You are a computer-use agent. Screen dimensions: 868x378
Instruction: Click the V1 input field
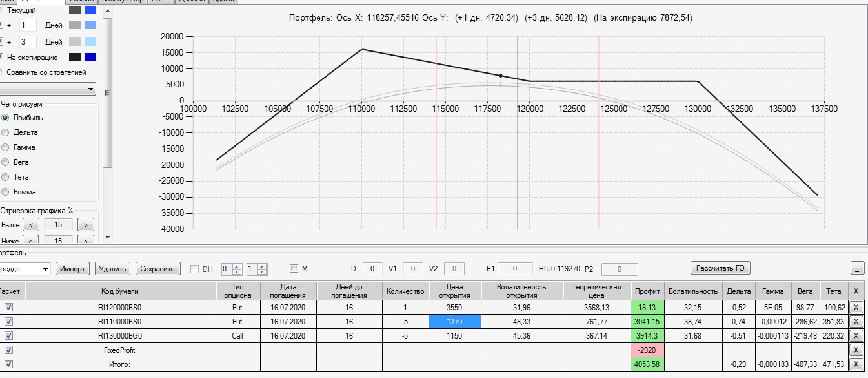coord(413,269)
